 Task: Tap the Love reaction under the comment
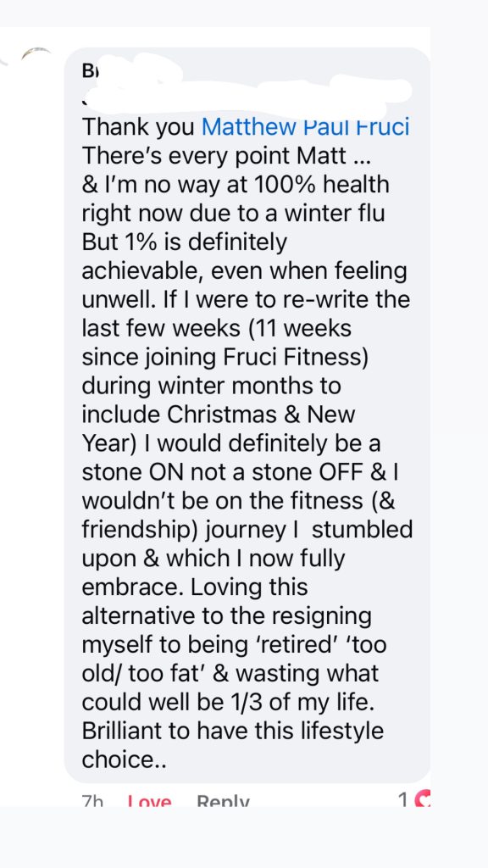(149, 800)
